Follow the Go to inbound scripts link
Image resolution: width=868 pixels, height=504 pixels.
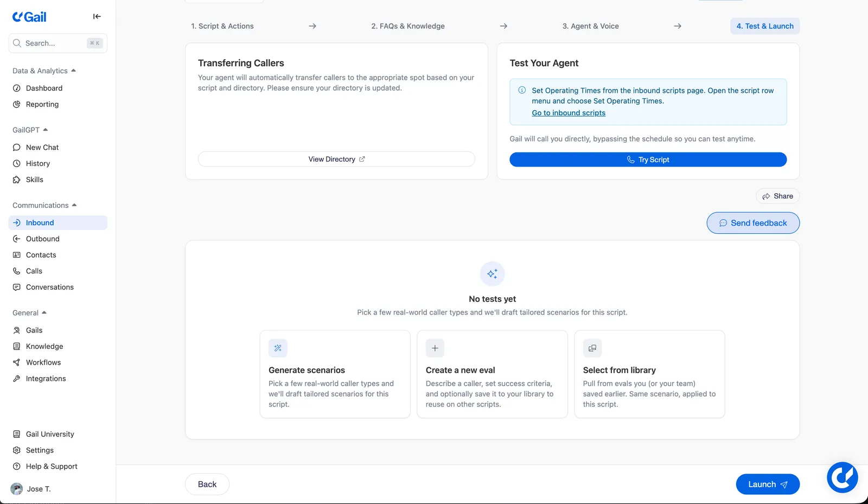click(x=569, y=113)
